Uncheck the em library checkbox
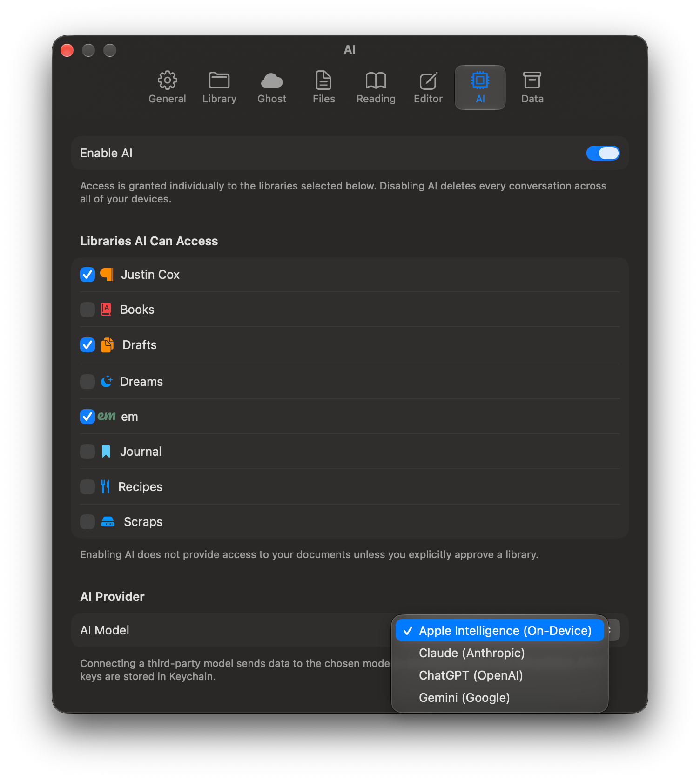 tap(87, 417)
